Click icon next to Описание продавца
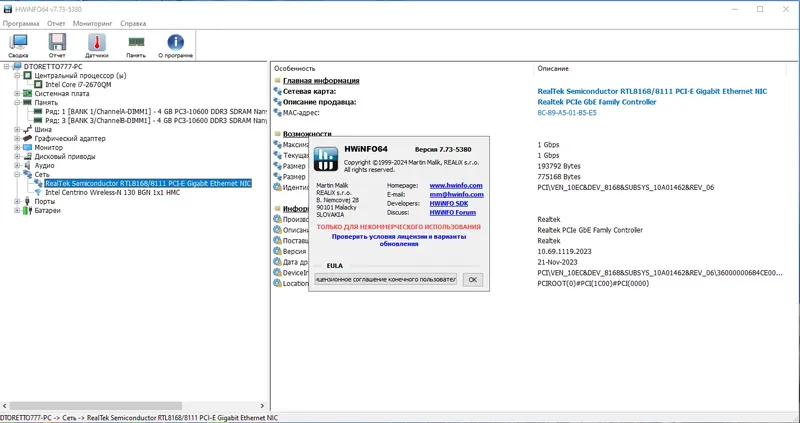The width and height of the screenshot is (800, 423). [x=277, y=102]
